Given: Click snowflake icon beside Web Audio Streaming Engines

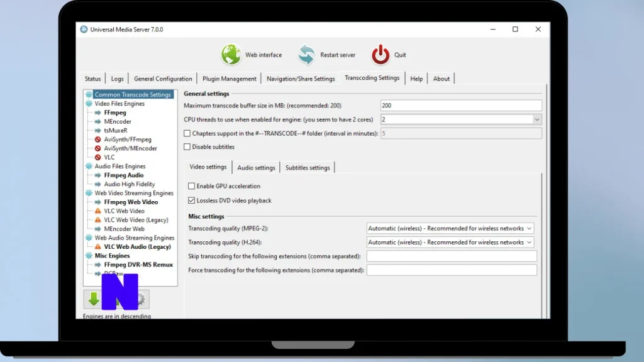Looking at the screenshot, I should 89,238.
